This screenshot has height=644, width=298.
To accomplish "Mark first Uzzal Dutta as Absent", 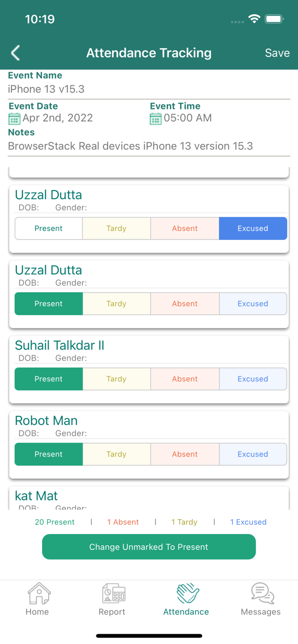I will click(185, 228).
